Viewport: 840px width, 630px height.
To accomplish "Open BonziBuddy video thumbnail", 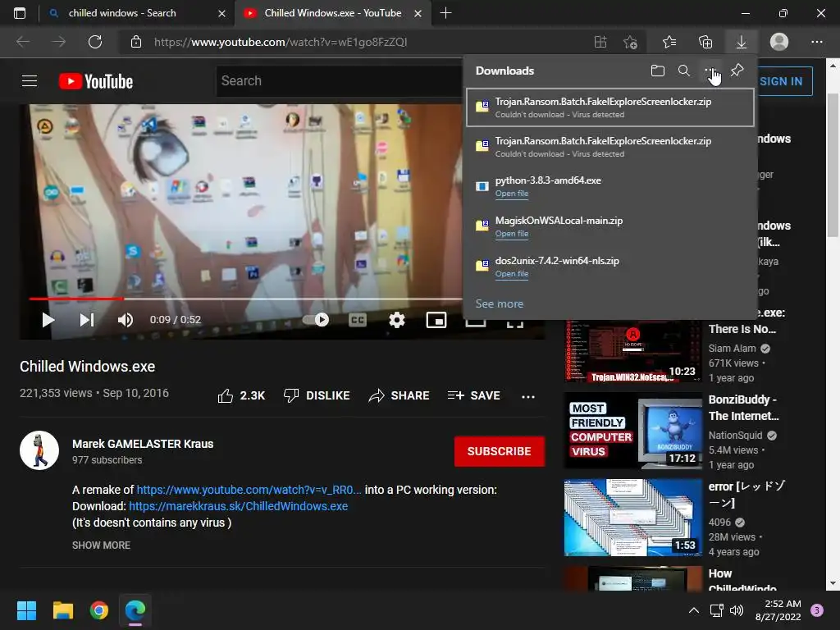I will (x=632, y=431).
